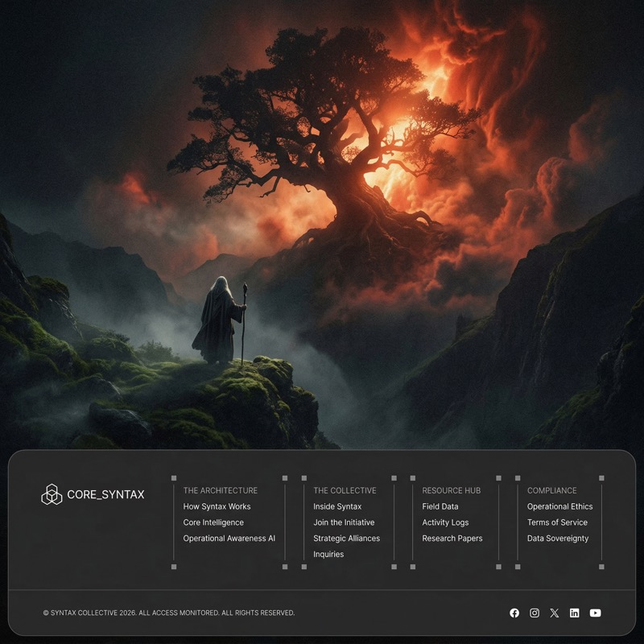Image resolution: width=644 pixels, height=644 pixels.
Task: Open Terms of Service
Action: (x=557, y=522)
